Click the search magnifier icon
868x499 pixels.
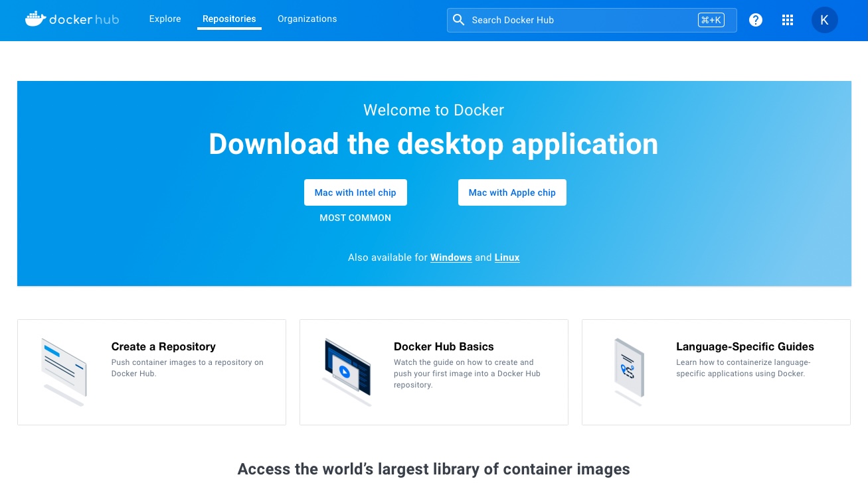(458, 20)
